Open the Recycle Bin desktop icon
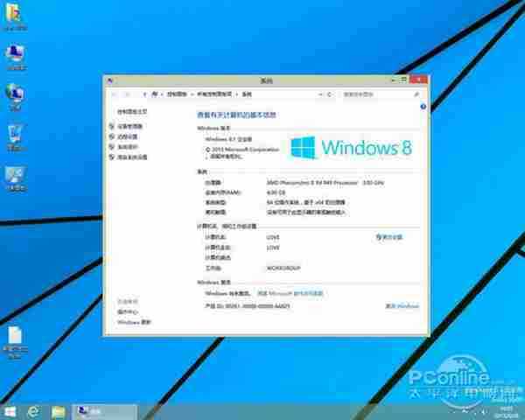The height and width of the screenshot is (420, 525). [16, 133]
